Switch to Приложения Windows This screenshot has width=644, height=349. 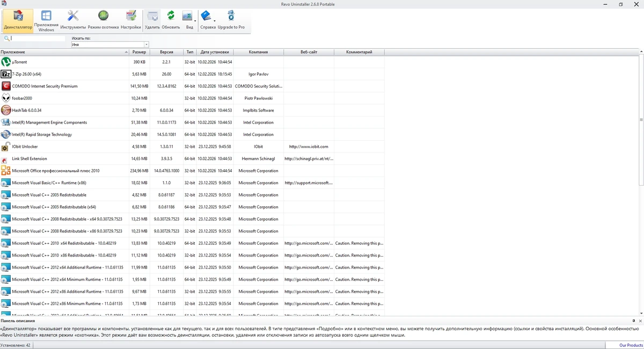tap(46, 20)
